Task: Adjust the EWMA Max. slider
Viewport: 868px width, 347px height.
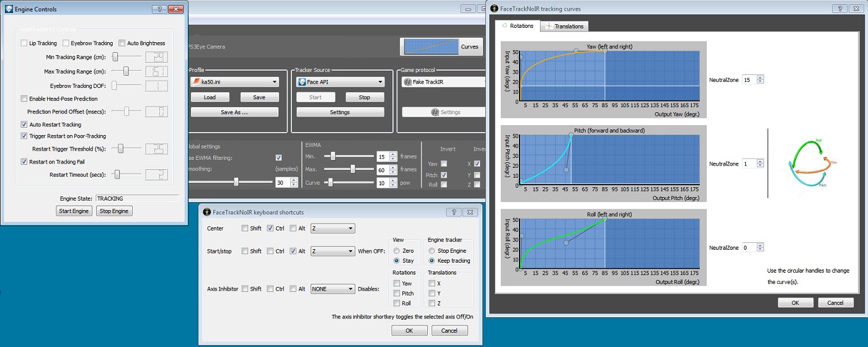Action: (352, 169)
